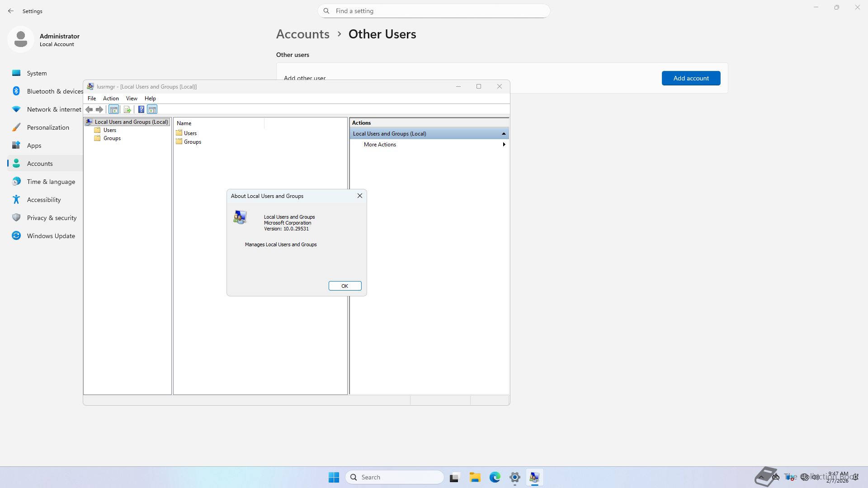
Task: Toggle Show/Hide Action Pane toolbar icon
Action: tap(152, 109)
